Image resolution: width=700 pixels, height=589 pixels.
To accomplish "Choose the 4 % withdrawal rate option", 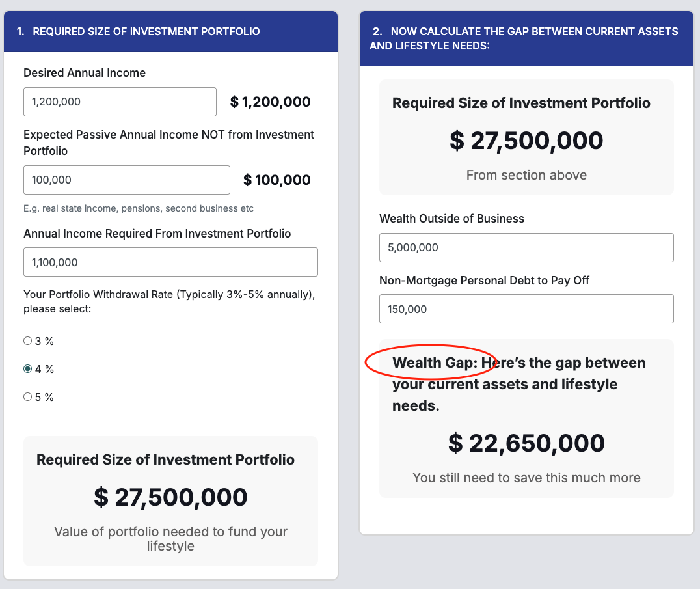I will tap(27, 368).
